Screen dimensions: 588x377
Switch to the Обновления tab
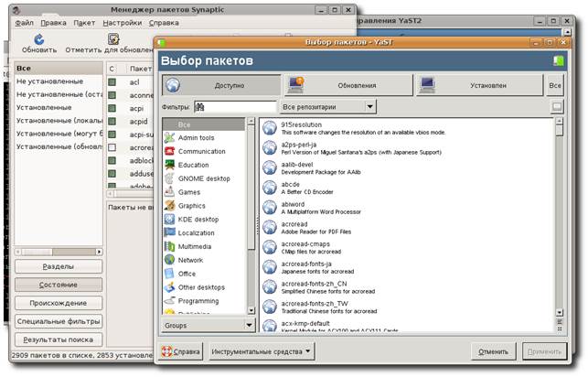[348, 85]
